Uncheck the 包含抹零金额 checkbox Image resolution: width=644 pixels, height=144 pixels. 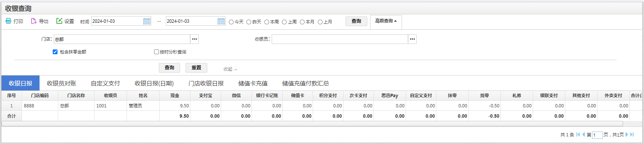(55, 52)
